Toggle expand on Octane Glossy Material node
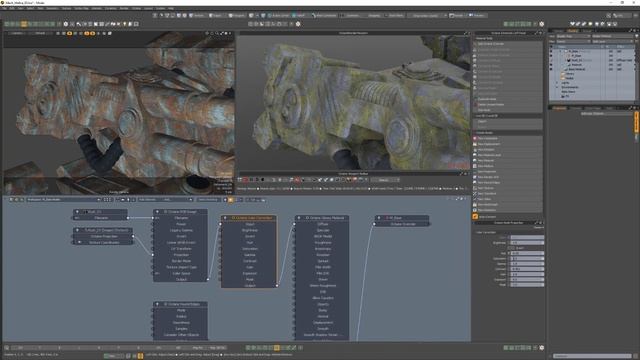 [x=299, y=218]
